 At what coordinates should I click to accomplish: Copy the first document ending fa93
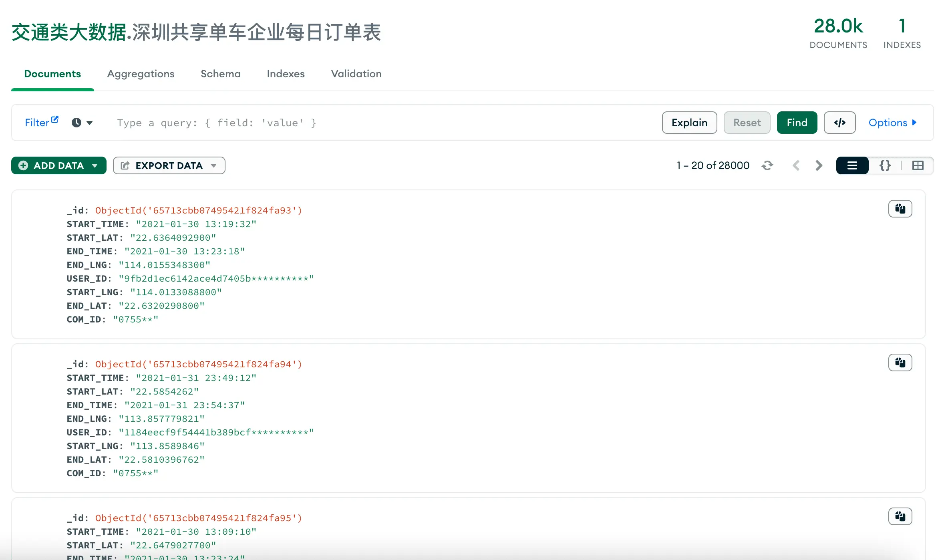[x=900, y=209]
